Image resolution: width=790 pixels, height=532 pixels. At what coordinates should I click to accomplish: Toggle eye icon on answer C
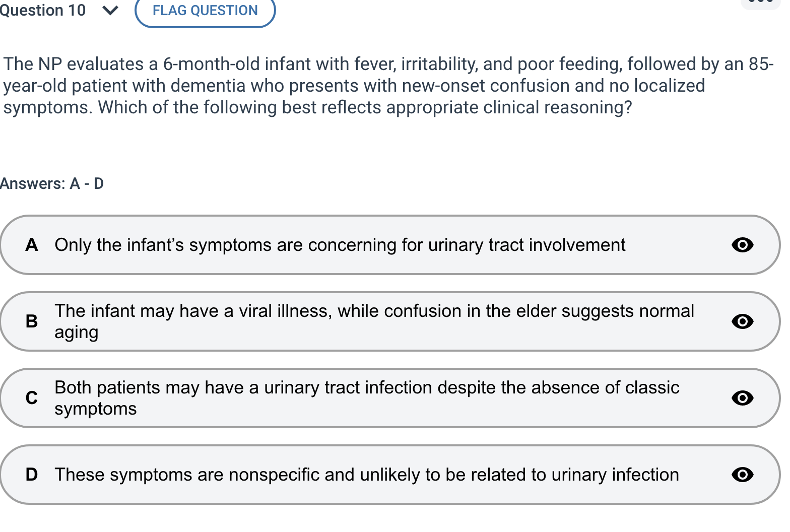click(742, 398)
